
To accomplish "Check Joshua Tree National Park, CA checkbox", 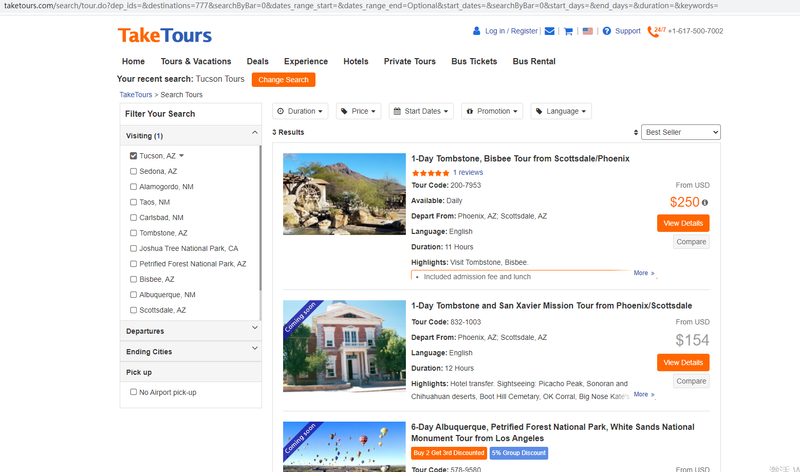I will point(133,249).
